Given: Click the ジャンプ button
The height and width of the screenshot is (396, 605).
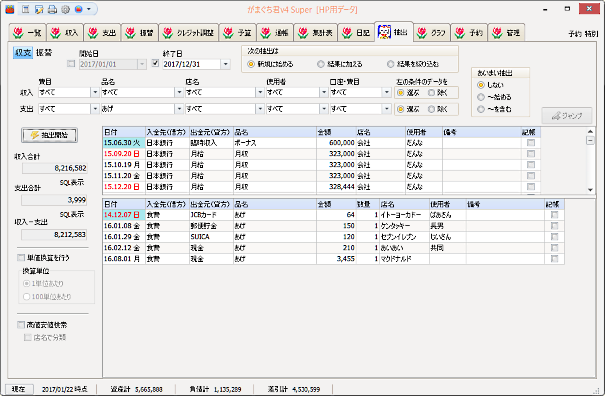Looking at the screenshot, I should click(x=566, y=115).
